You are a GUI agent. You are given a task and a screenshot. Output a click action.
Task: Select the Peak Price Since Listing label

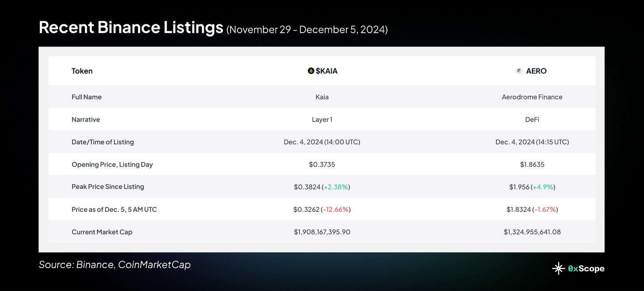click(x=108, y=186)
